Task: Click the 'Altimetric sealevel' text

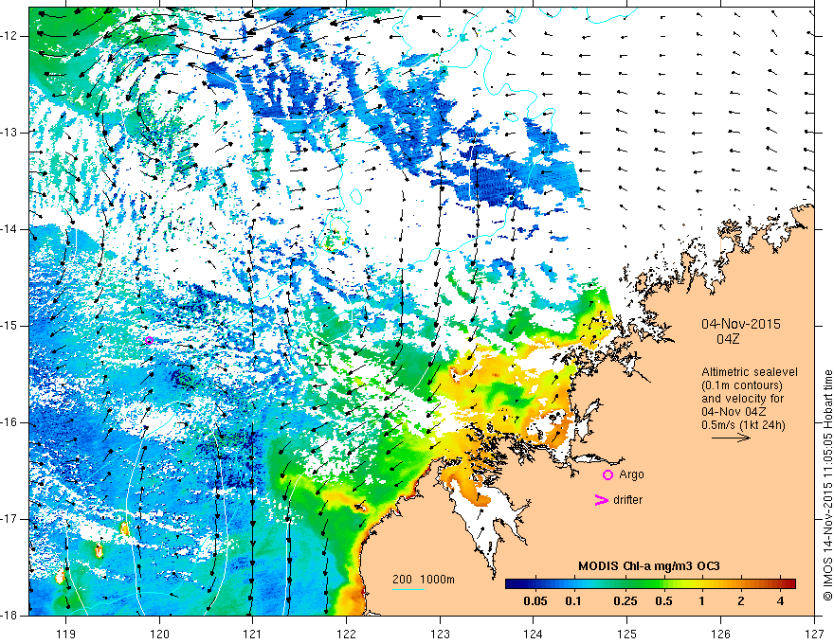Action: click(x=750, y=372)
